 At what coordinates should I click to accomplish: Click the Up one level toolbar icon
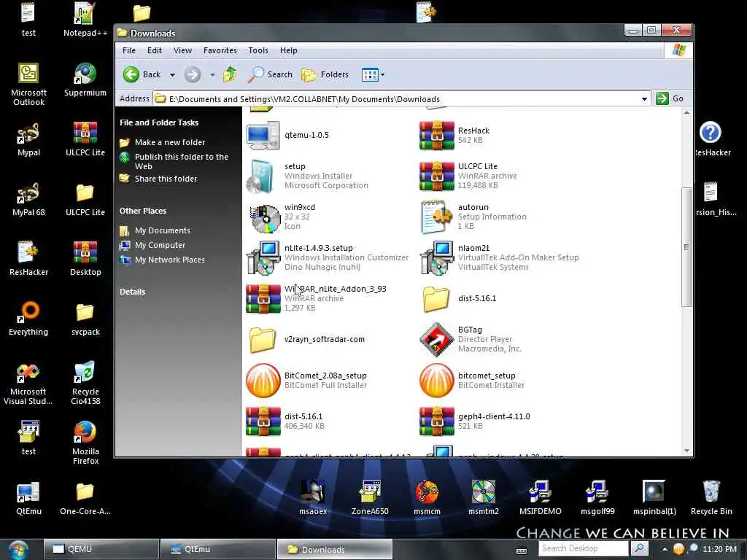point(230,74)
